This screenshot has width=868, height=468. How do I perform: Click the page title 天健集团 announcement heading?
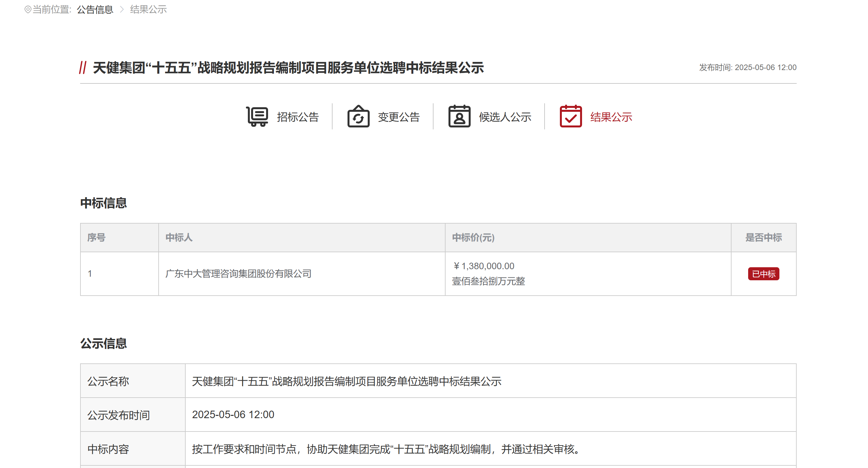pyautogui.click(x=288, y=68)
